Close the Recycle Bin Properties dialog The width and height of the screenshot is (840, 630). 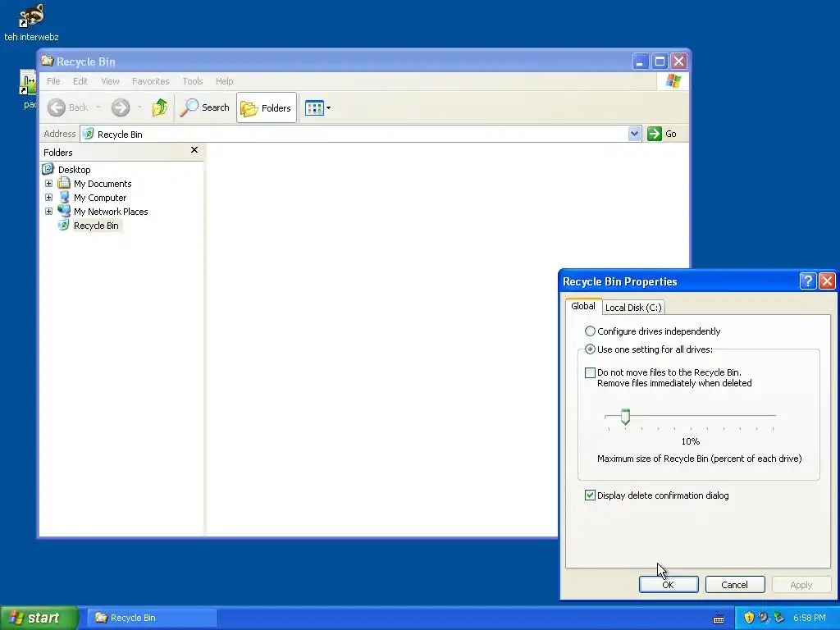click(827, 281)
